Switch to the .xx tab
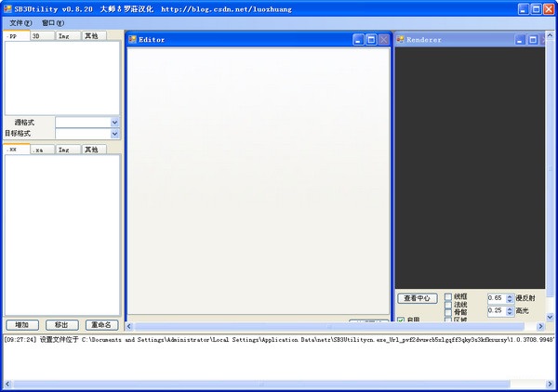The height and width of the screenshot is (392, 558). click(17, 150)
